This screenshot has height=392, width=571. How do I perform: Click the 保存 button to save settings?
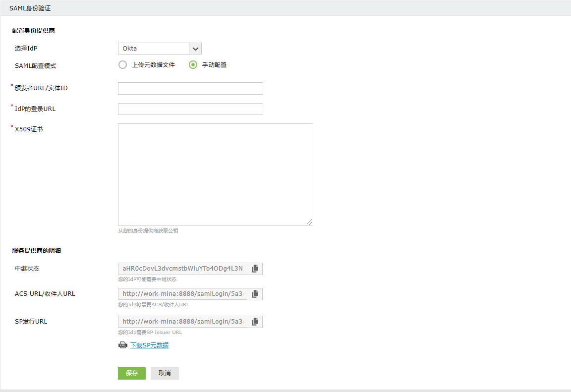131,374
